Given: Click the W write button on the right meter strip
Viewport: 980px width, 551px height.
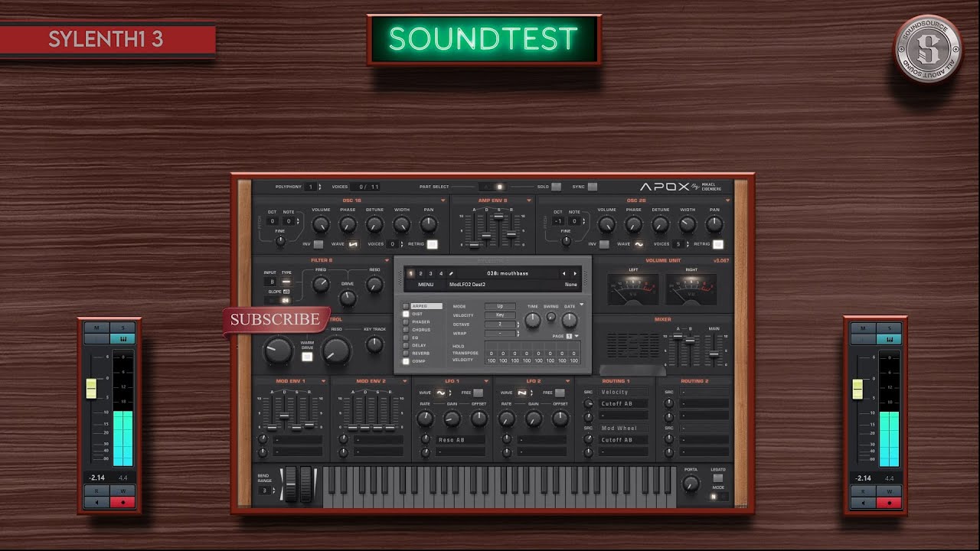Looking at the screenshot, I should click(x=888, y=491).
